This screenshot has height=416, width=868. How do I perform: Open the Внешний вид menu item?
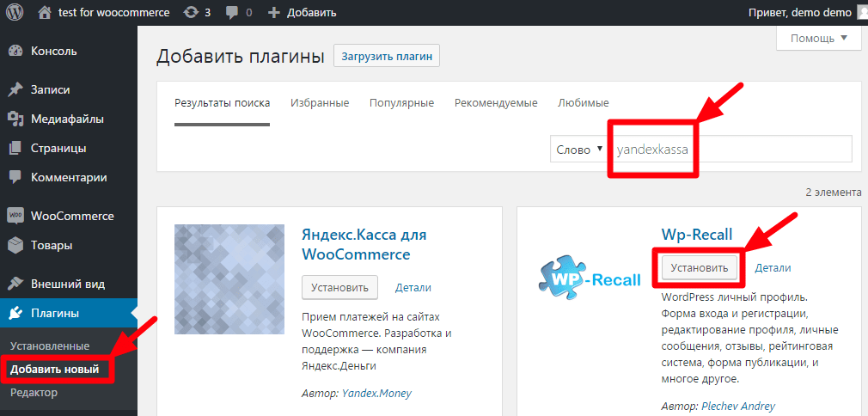69,284
